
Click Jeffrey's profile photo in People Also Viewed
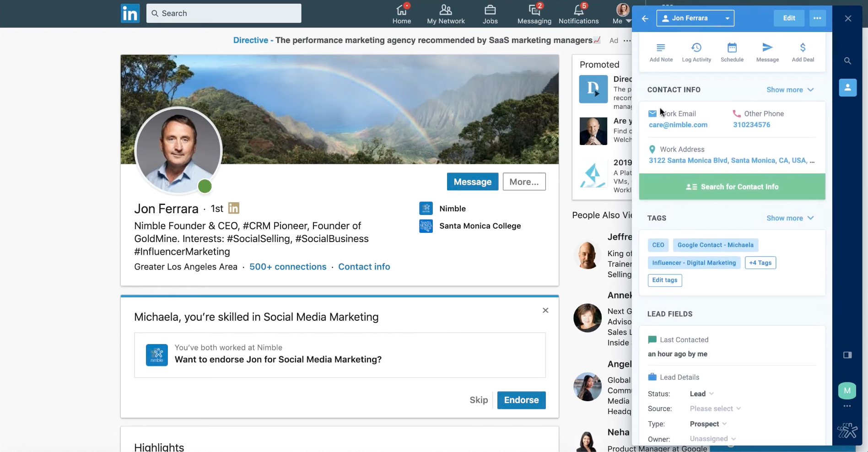pyautogui.click(x=588, y=255)
